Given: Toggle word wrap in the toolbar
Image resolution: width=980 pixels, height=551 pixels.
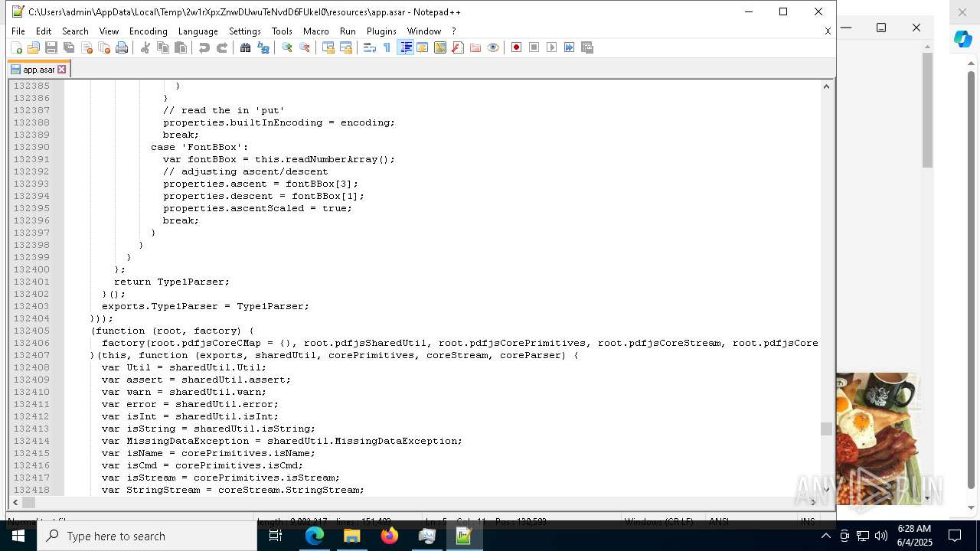Looking at the screenshot, I should tap(370, 47).
